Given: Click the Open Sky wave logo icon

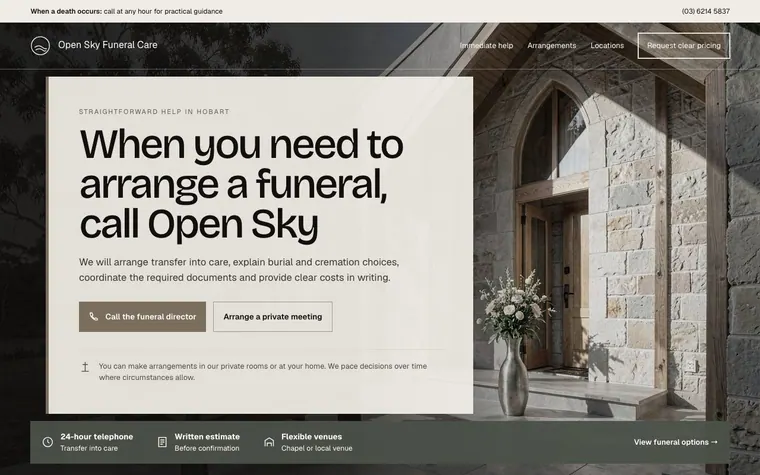Looking at the screenshot, I should [40, 46].
